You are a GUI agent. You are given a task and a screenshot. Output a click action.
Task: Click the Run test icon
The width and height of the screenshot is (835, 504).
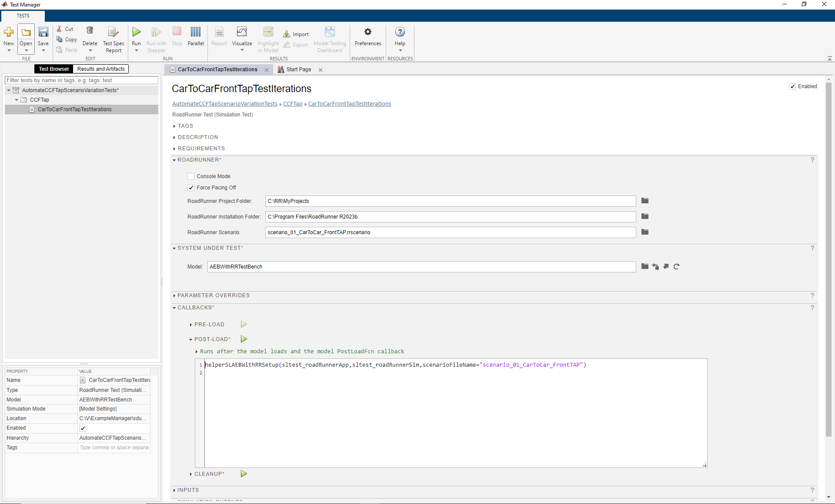pos(136,32)
